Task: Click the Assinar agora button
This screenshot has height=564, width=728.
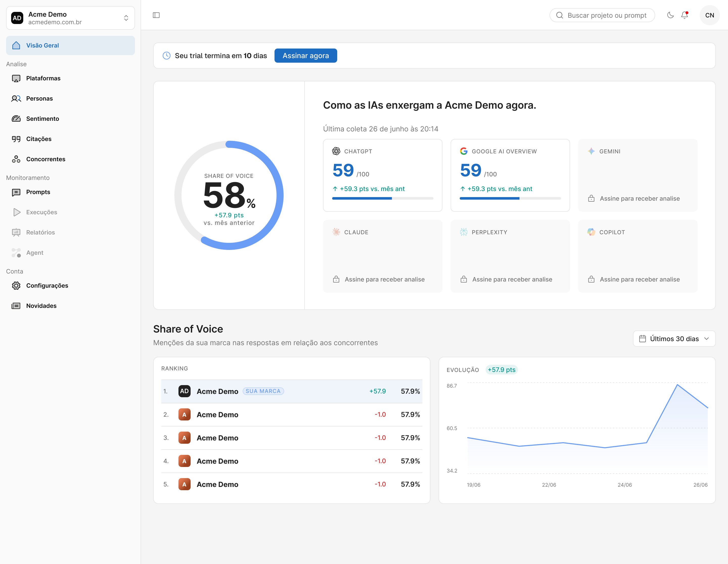Action: pos(306,56)
